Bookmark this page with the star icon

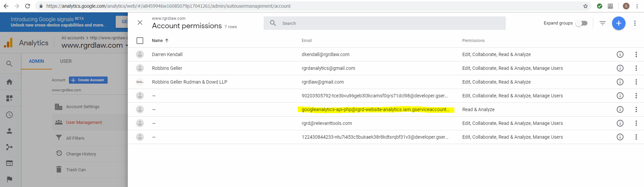[x=585, y=6]
